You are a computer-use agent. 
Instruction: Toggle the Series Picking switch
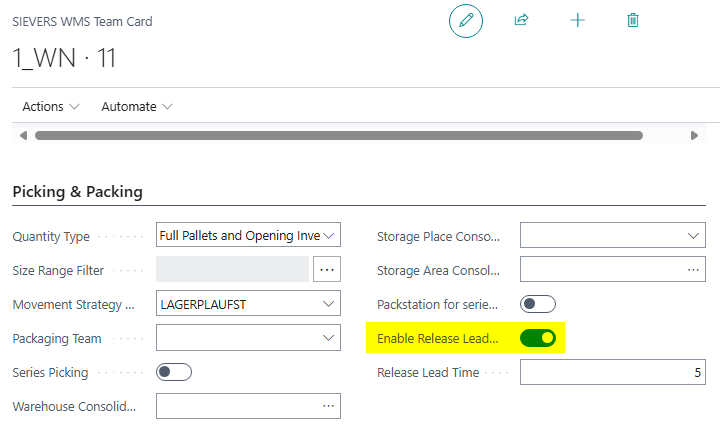point(174,372)
